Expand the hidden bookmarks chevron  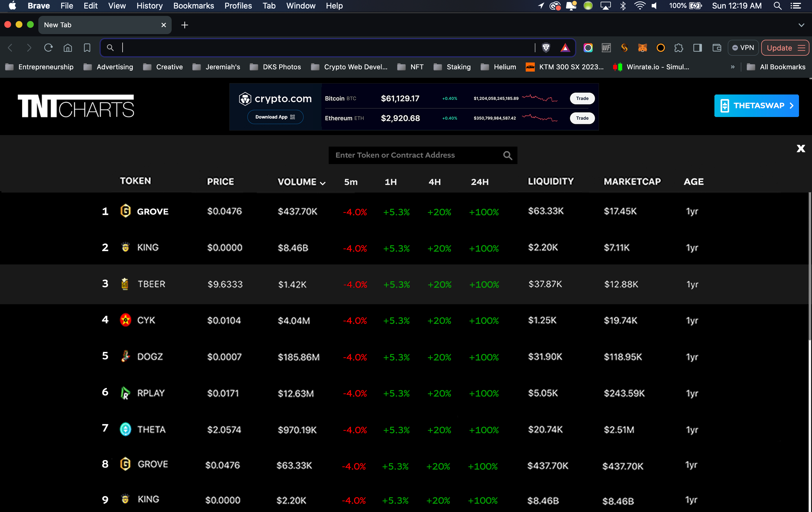pyautogui.click(x=732, y=67)
